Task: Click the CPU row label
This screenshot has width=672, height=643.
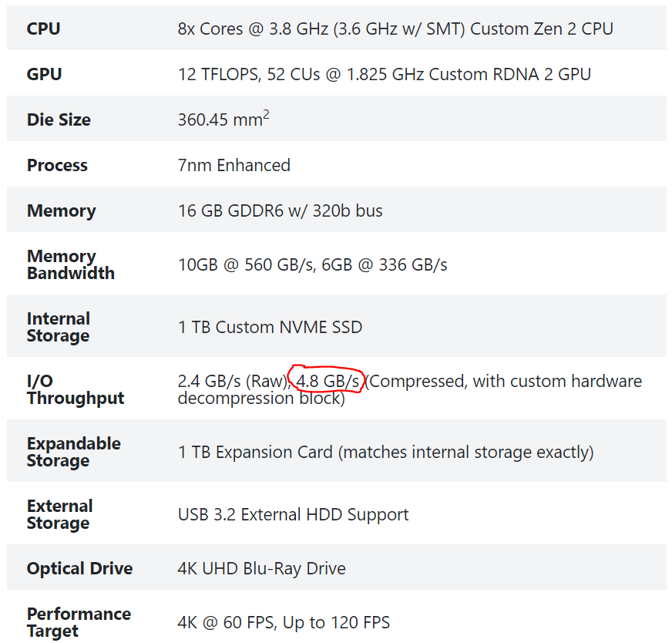Action: [43, 29]
